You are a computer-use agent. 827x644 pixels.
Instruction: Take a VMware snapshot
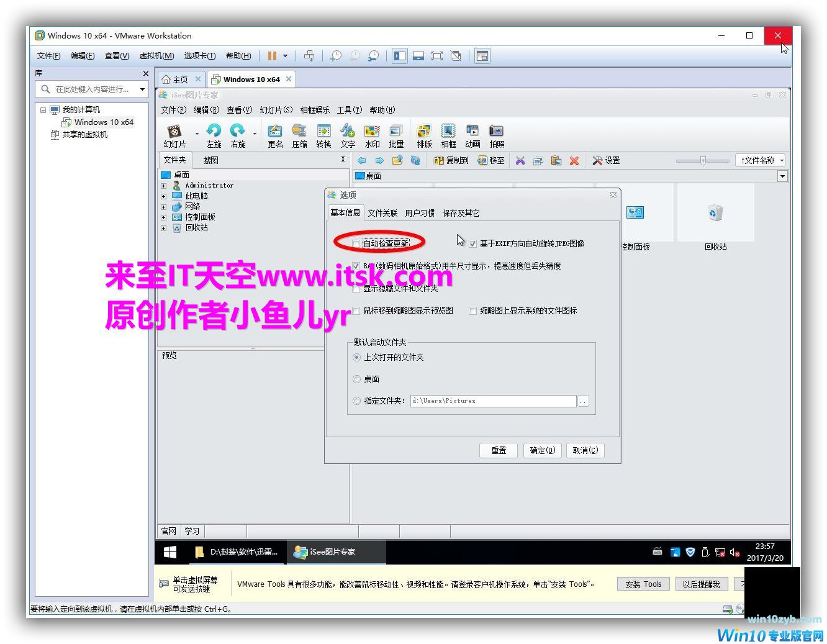tap(336, 56)
